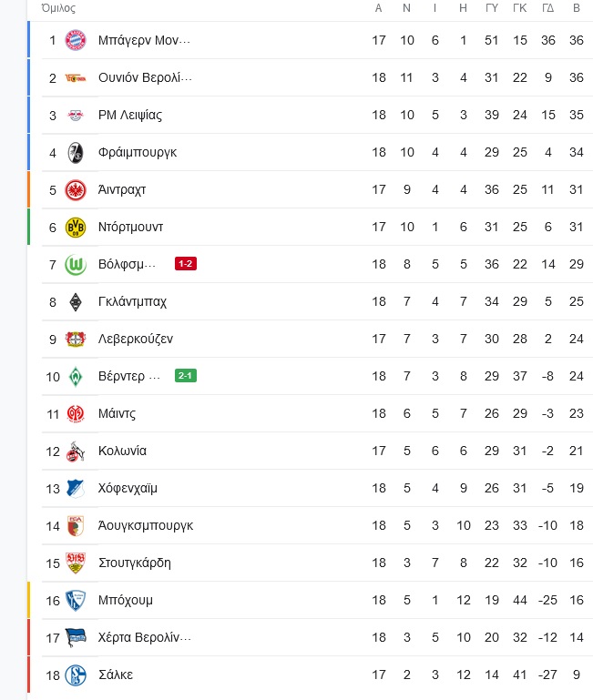The height and width of the screenshot is (700, 593).
Task: Click the Freiburg club crest
Action: click(x=75, y=153)
